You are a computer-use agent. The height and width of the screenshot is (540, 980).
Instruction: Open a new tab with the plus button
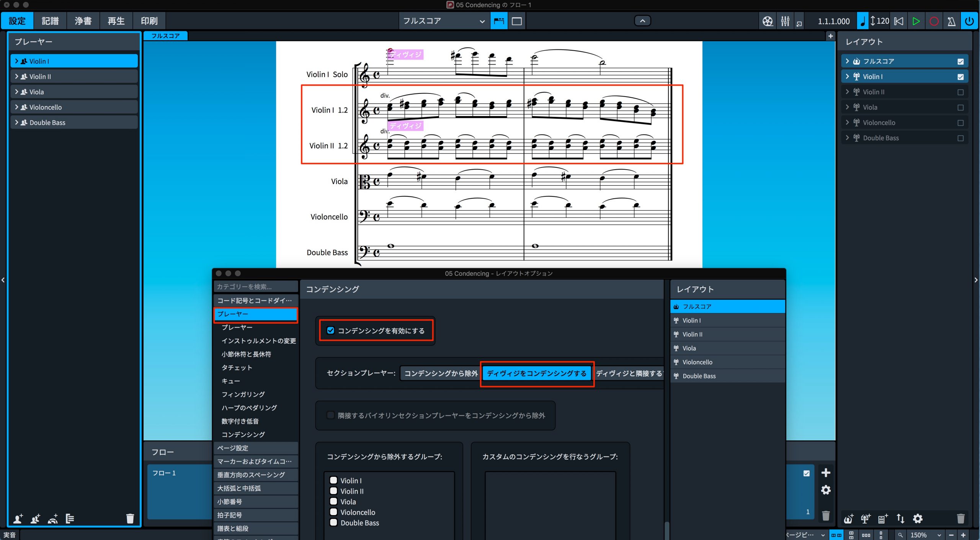pyautogui.click(x=830, y=36)
